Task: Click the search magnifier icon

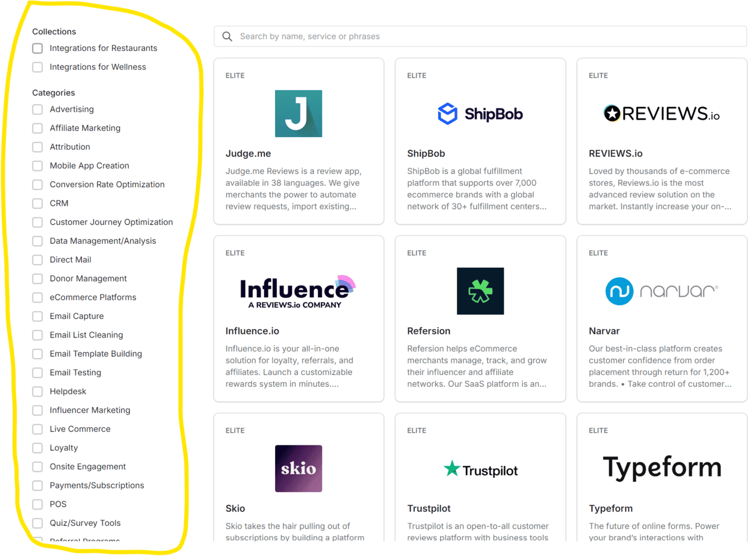Action: 227,37
